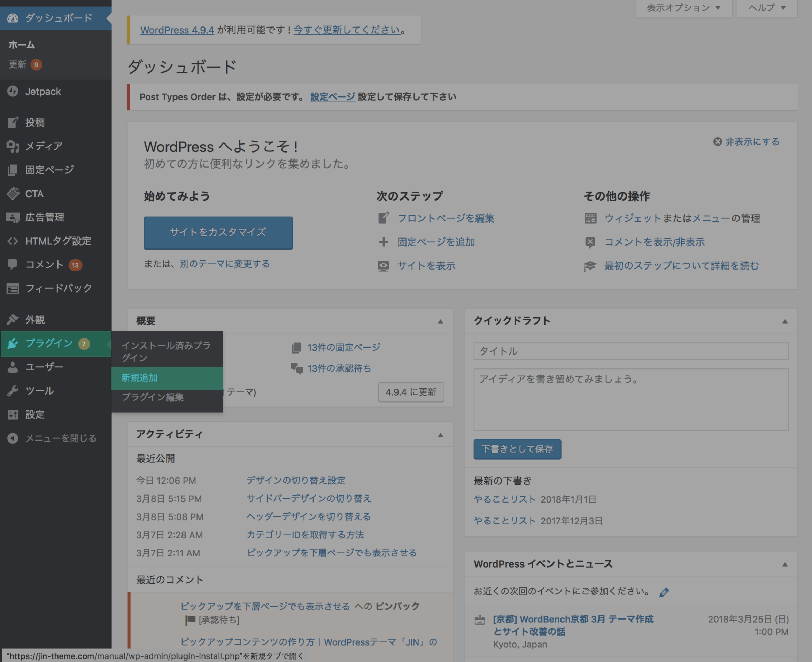Click the plus icon beside 固定ページを追加
This screenshot has width=812, height=662.
383,242
